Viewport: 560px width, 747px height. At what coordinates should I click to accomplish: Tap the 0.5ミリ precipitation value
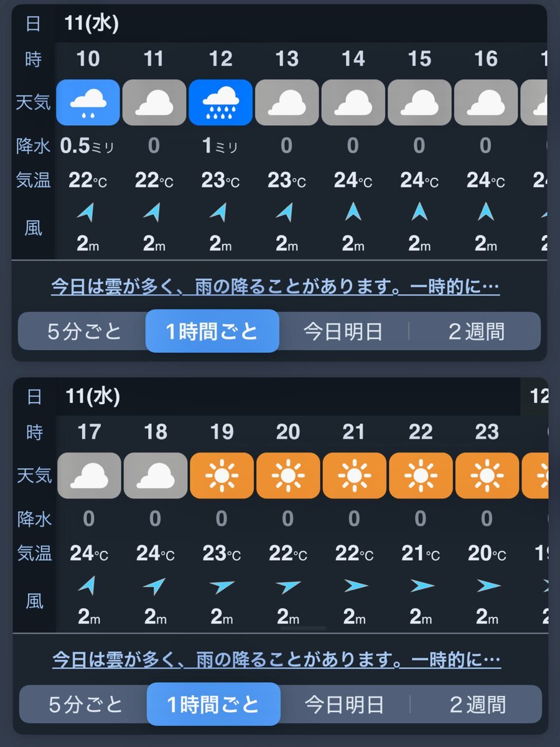88,146
